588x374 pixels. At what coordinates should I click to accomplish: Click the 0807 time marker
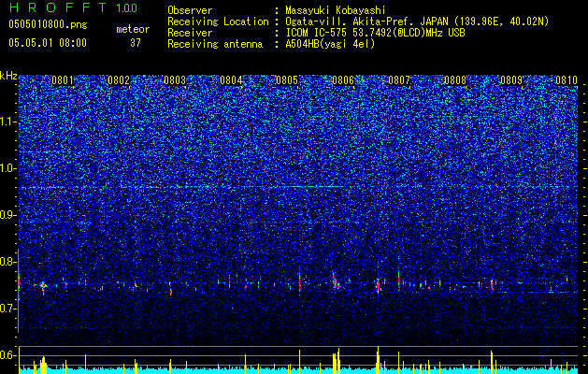tap(399, 80)
